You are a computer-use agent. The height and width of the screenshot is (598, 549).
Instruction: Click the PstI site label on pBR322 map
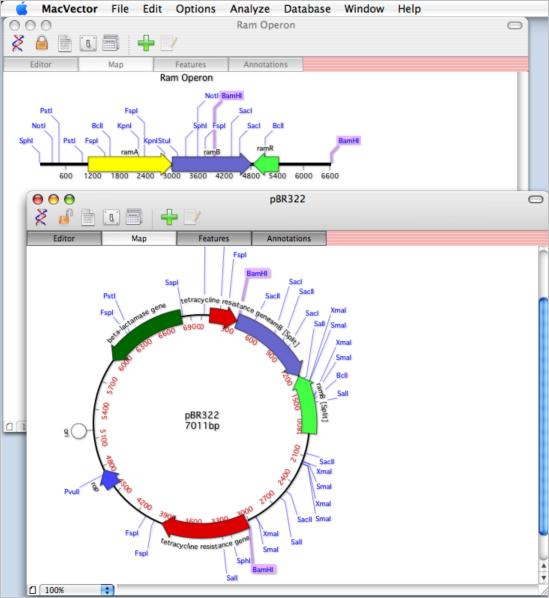point(109,296)
